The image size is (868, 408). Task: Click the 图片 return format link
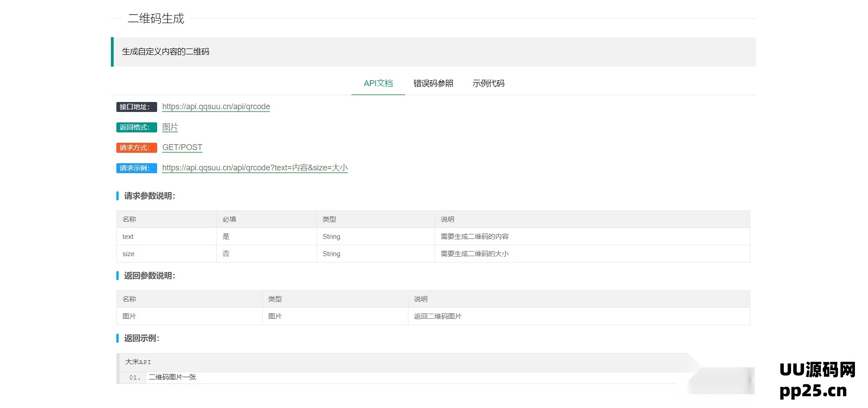[170, 127]
